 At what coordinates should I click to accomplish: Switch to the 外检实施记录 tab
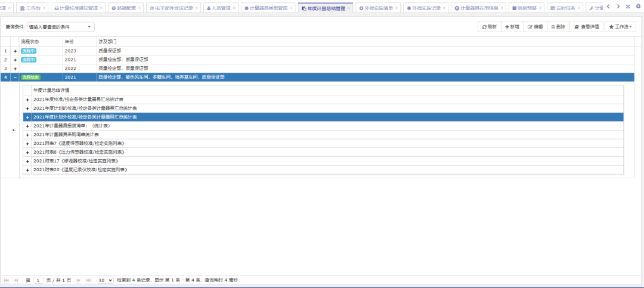426,8
